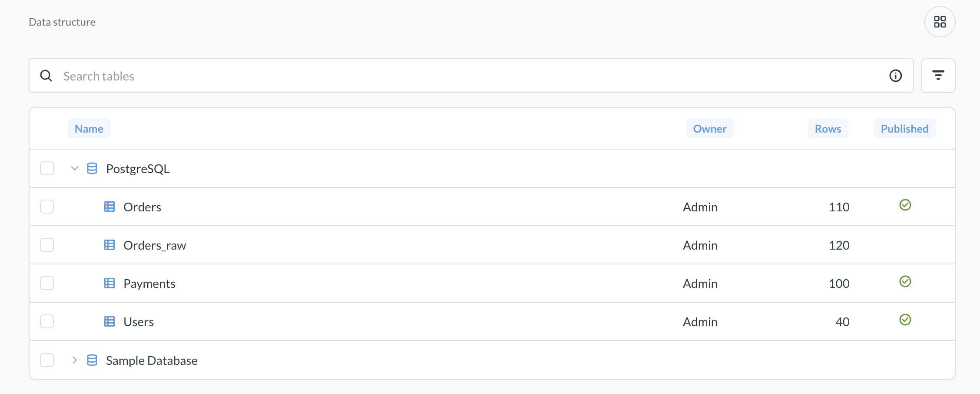Image resolution: width=980 pixels, height=394 pixels.
Task: Expand the Sample Database node
Action: click(x=75, y=360)
